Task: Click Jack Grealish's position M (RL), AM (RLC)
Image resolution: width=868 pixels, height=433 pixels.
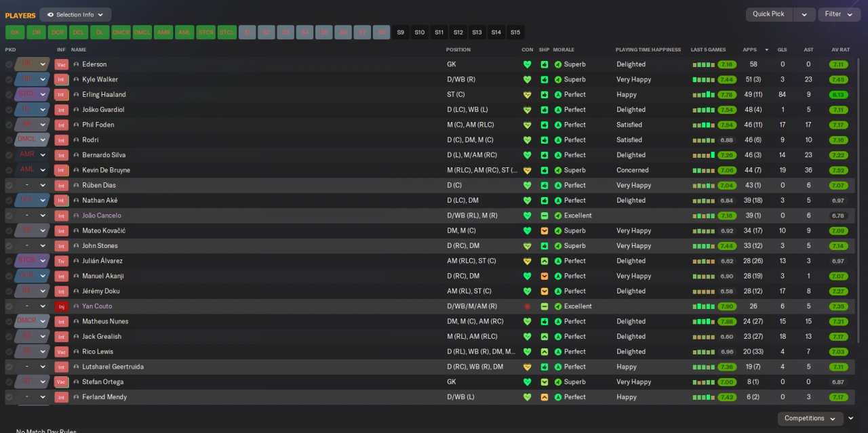Action: click(x=472, y=337)
